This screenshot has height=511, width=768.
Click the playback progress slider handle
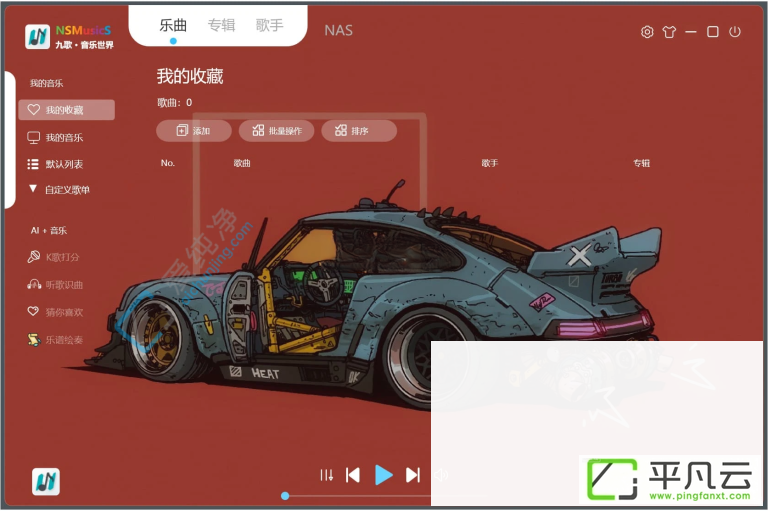point(285,496)
